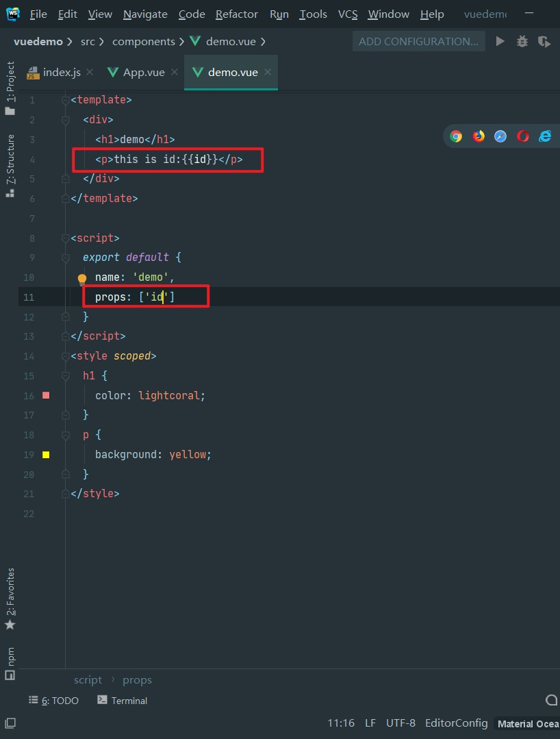Open preview in Opera browser
560x739 pixels.
pos(523,137)
